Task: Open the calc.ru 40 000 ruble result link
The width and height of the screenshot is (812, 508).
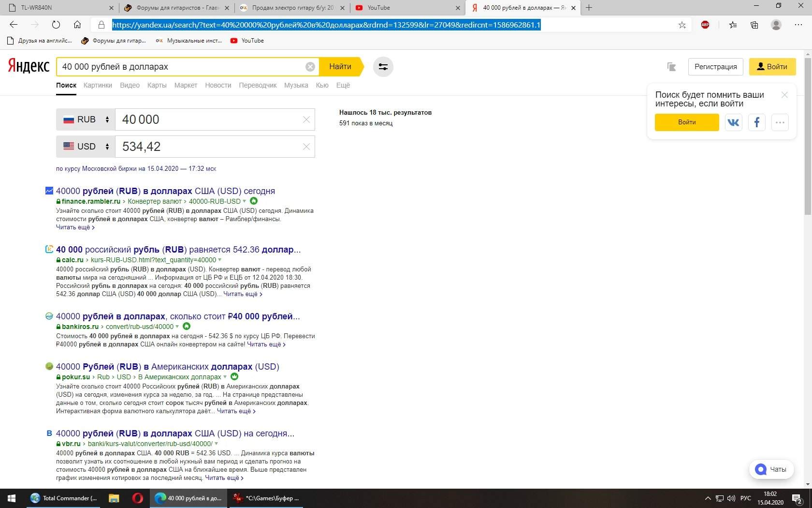Action: (178, 250)
